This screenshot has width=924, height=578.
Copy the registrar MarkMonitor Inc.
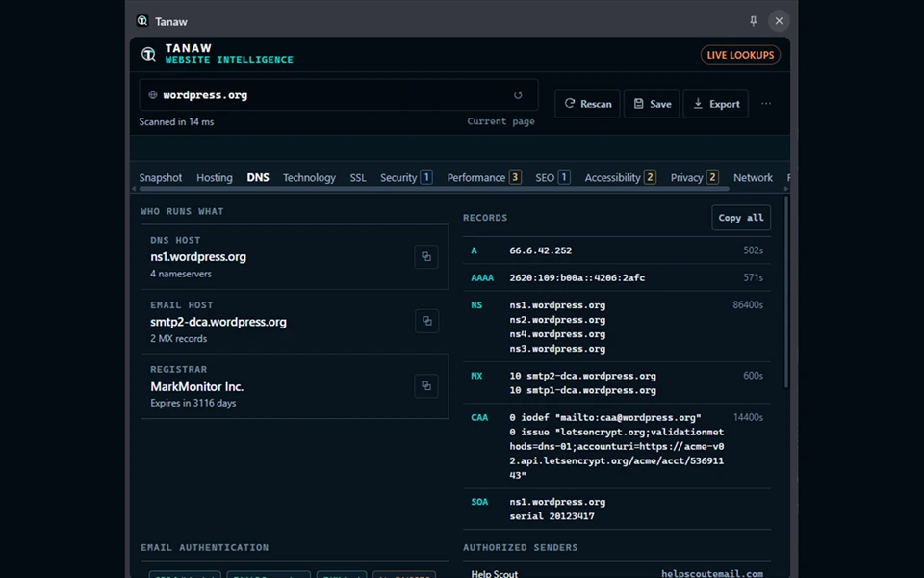426,385
